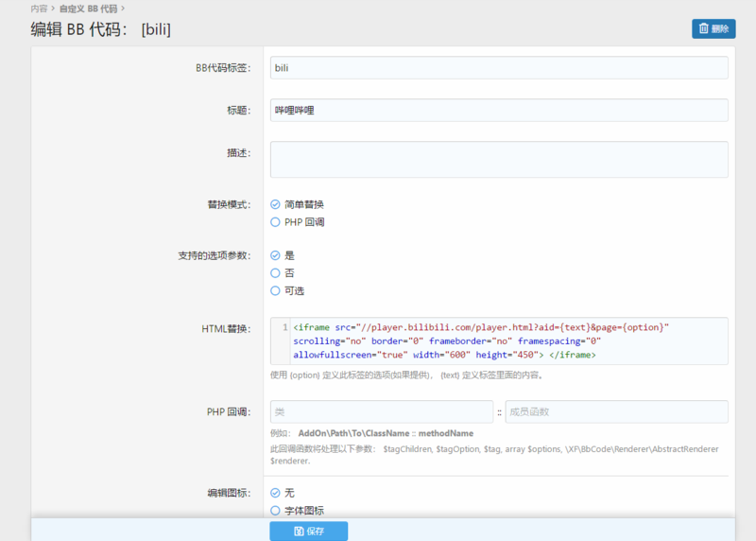
Task: Click line number 1 in code gutter
Action: (x=283, y=327)
